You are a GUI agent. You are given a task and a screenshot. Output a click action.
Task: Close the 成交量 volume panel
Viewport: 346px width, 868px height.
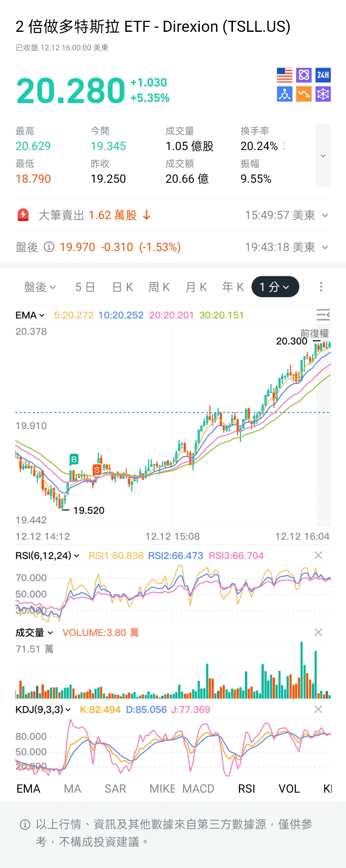(x=318, y=632)
